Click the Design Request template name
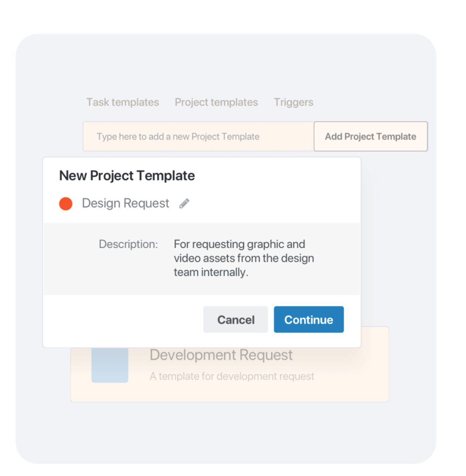This screenshot has height=476, width=466. pyautogui.click(x=126, y=203)
